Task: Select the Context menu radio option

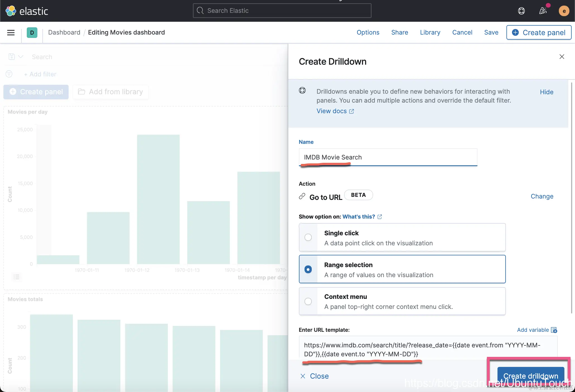Action: click(308, 301)
